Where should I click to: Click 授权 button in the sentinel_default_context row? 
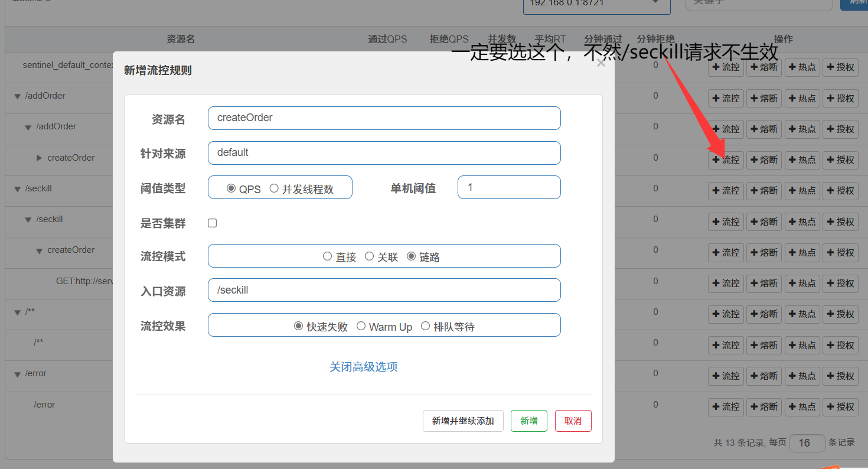pyautogui.click(x=840, y=67)
